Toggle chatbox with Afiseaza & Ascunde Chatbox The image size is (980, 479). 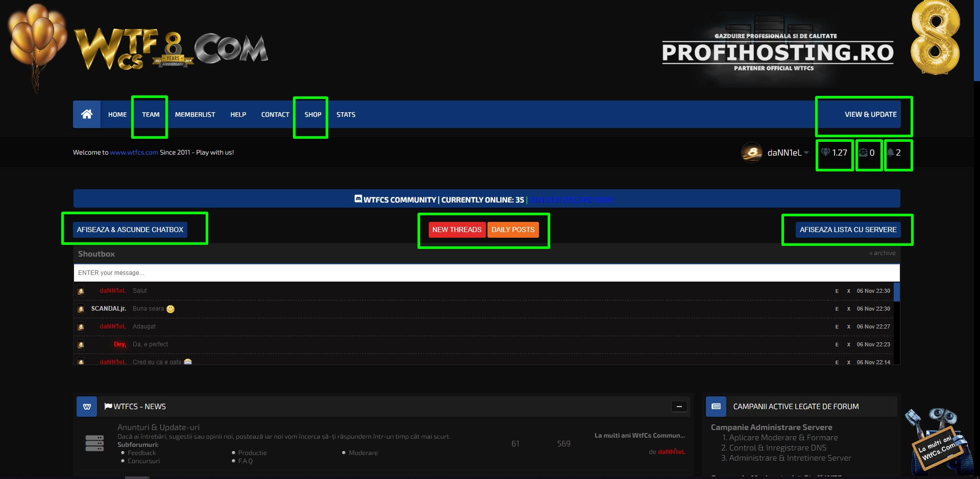(130, 230)
